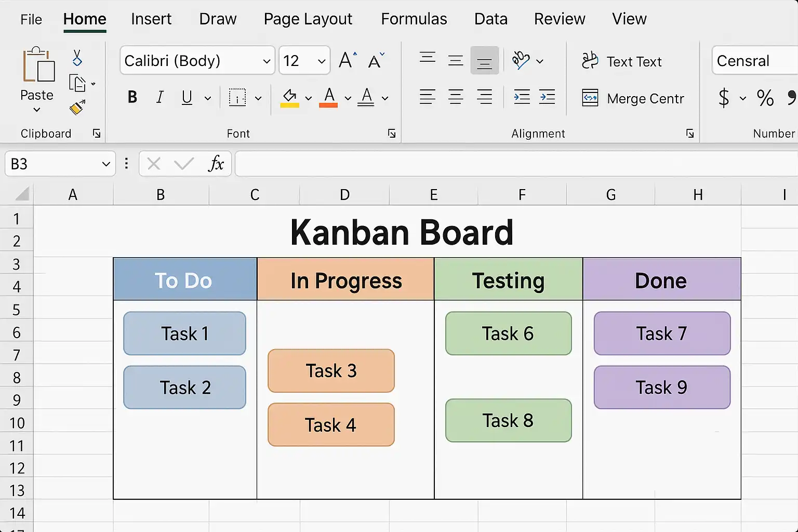Screen dimensions: 798x532
Task: Increase font size with the larger A
Action: click(x=348, y=60)
